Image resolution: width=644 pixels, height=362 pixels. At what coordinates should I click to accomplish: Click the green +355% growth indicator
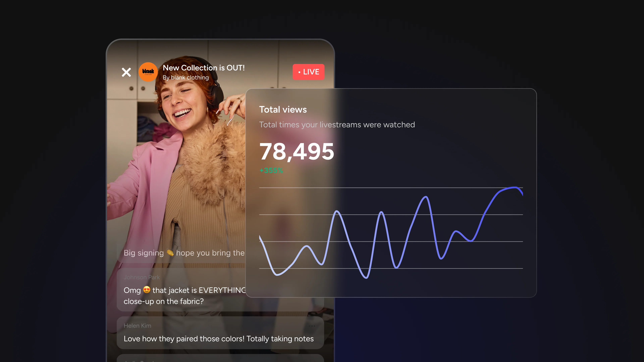point(271,170)
